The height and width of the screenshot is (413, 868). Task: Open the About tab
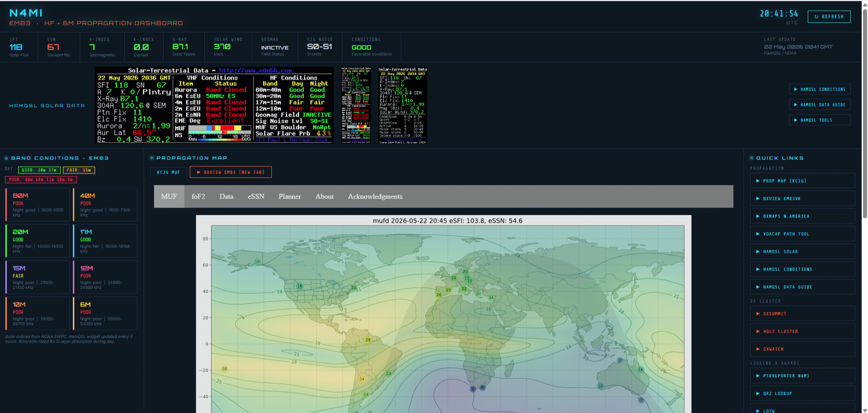point(324,196)
